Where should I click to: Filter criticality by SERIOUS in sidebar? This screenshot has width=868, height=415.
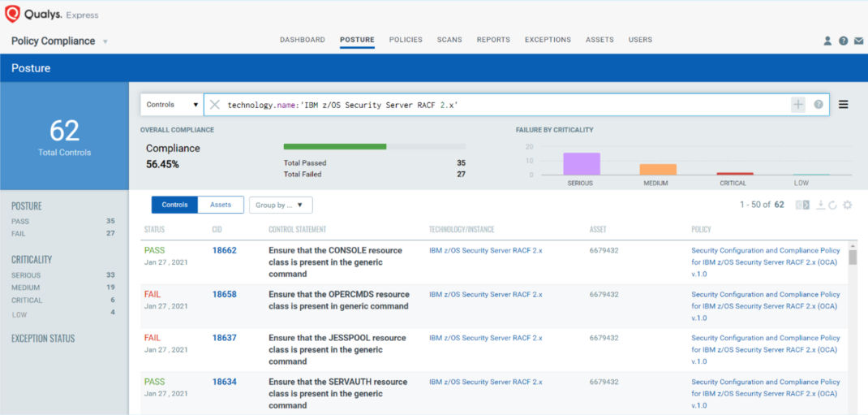tap(63, 275)
